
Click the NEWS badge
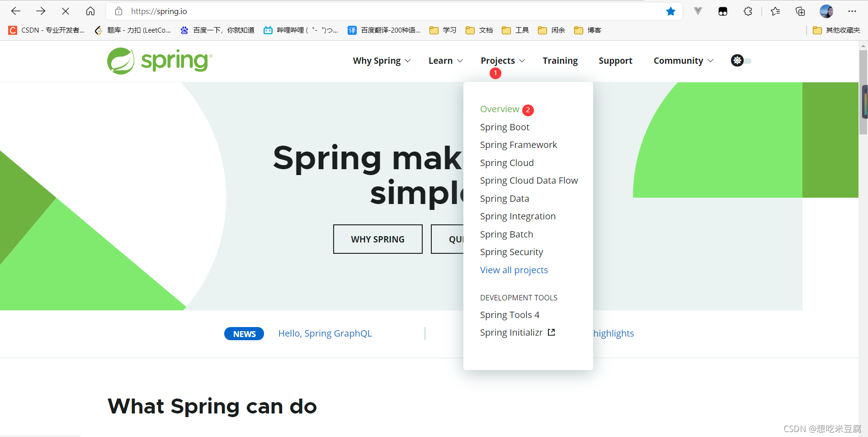coord(244,334)
